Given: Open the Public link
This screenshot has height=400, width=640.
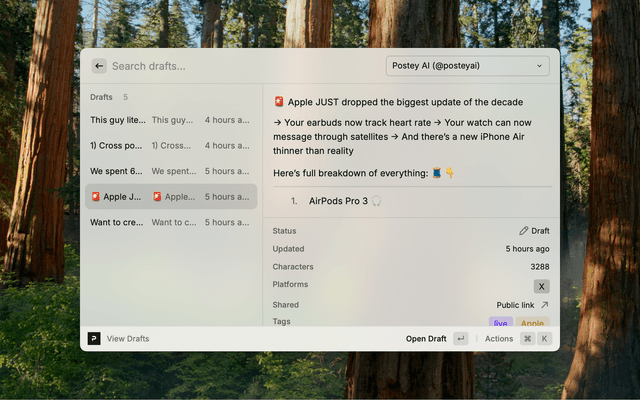Looking at the screenshot, I should pos(515,305).
